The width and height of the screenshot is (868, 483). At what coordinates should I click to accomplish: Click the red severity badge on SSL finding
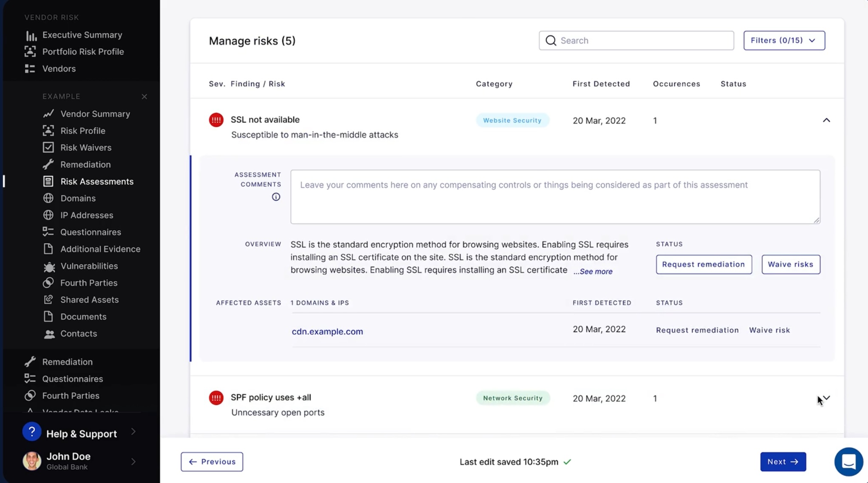point(216,120)
